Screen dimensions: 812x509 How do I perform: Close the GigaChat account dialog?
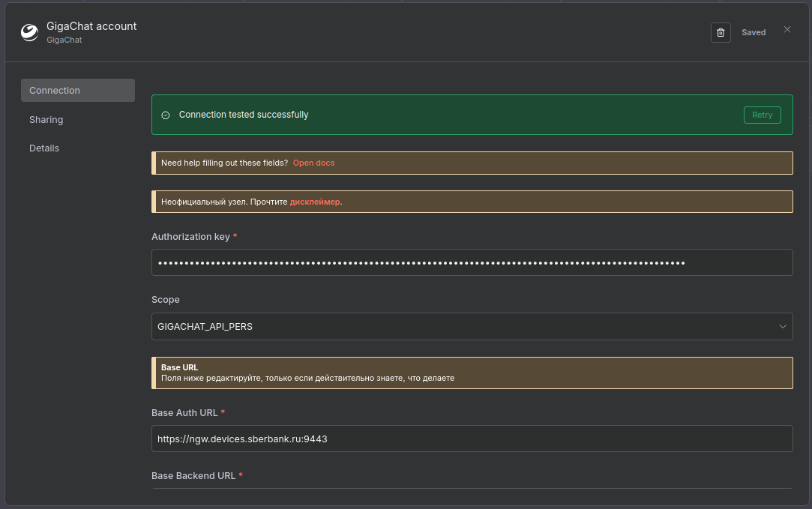(x=787, y=29)
